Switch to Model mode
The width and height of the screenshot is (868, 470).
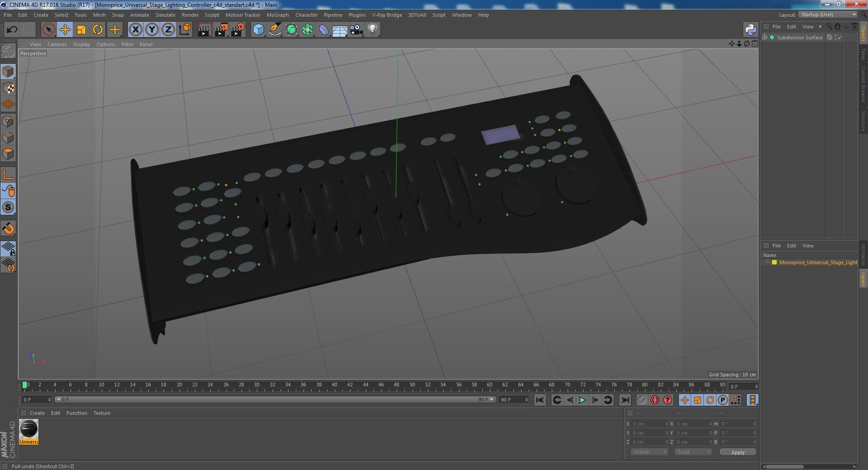tap(8, 72)
